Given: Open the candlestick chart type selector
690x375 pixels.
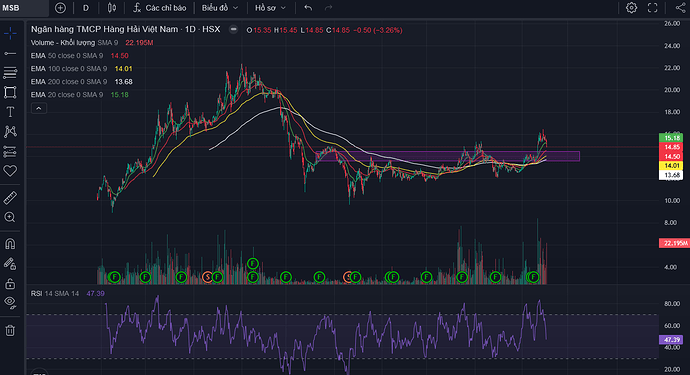Looking at the screenshot, I should 112,8.
